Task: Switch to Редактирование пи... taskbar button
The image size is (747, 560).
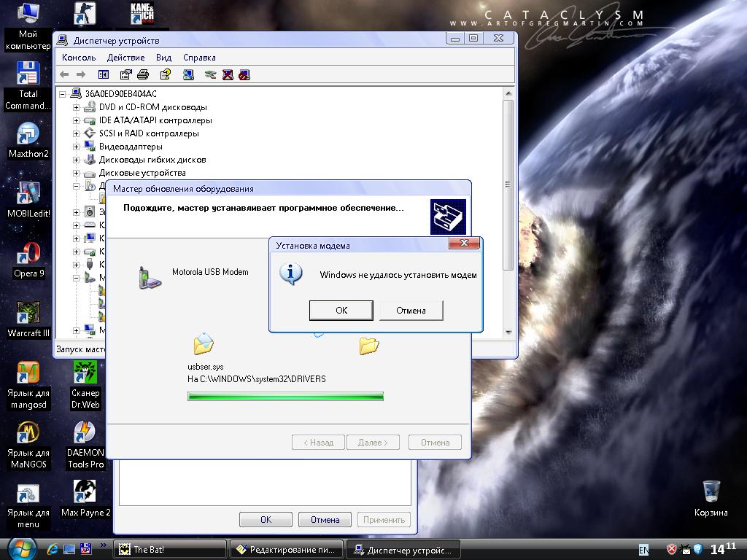Action: click(286, 550)
